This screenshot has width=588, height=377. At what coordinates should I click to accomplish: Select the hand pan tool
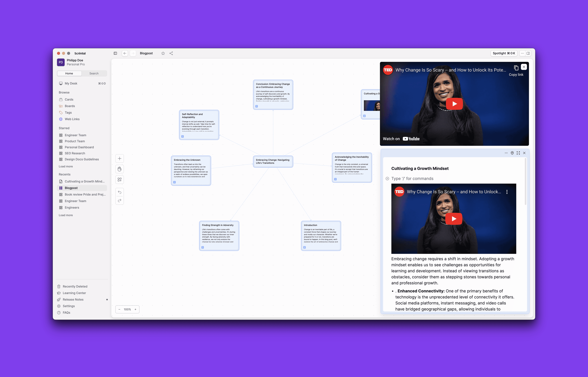pyautogui.click(x=119, y=169)
